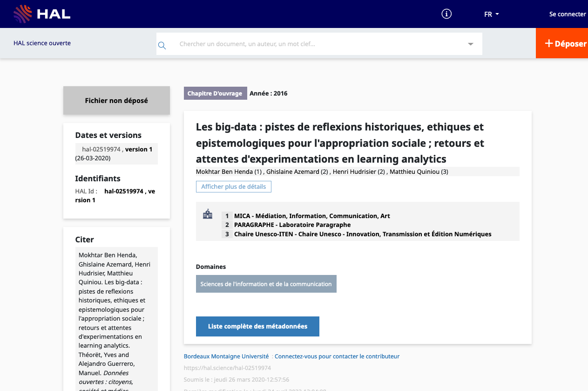Open the MICA laboratory affiliation
Screen dimensions: 588x391
click(312, 216)
